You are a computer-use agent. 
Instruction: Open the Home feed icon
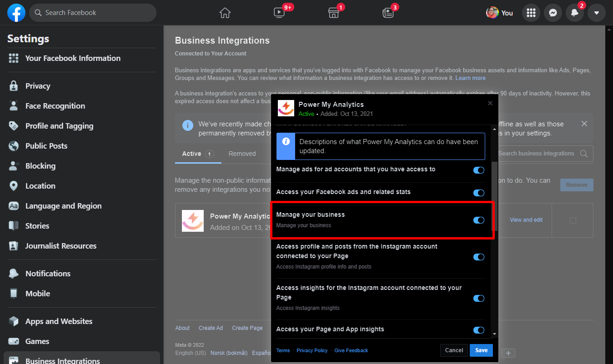pos(225,13)
